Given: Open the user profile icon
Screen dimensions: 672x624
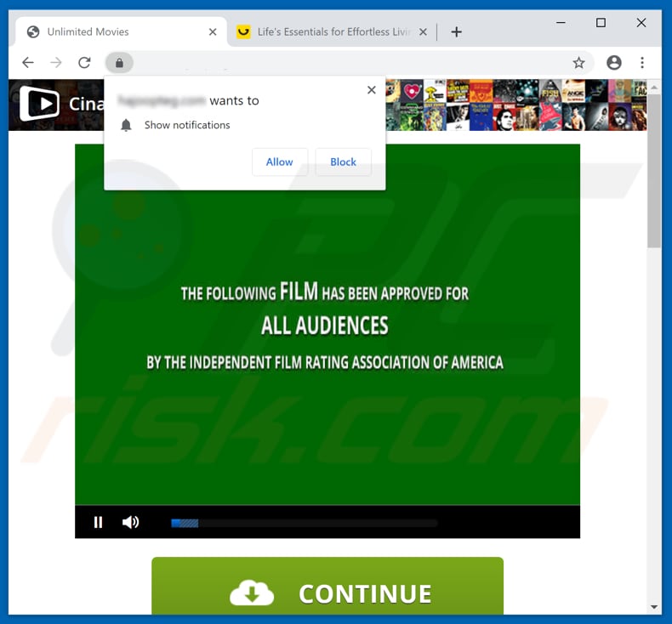Looking at the screenshot, I should click(x=614, y=63).
